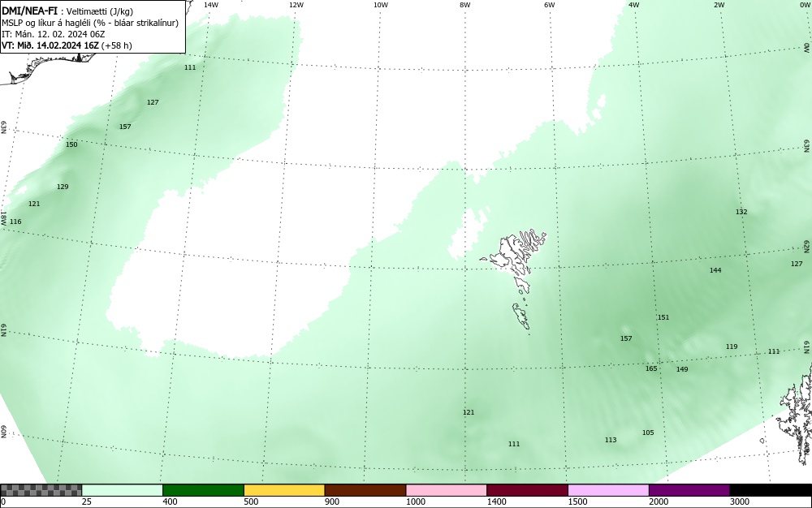The height and width of the screenshot is (508, 812).
Task: Select the CAPE value 144
Action: click(715, 270)
